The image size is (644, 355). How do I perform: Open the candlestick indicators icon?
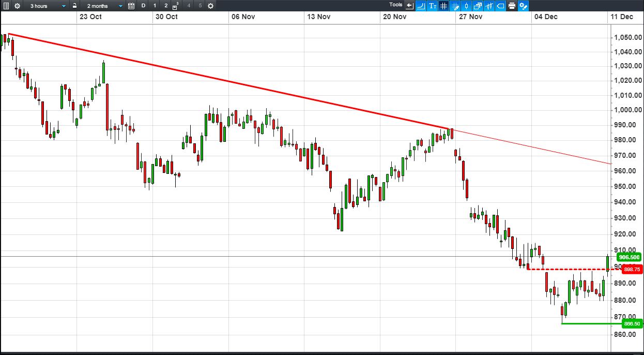tap(489, 6)
